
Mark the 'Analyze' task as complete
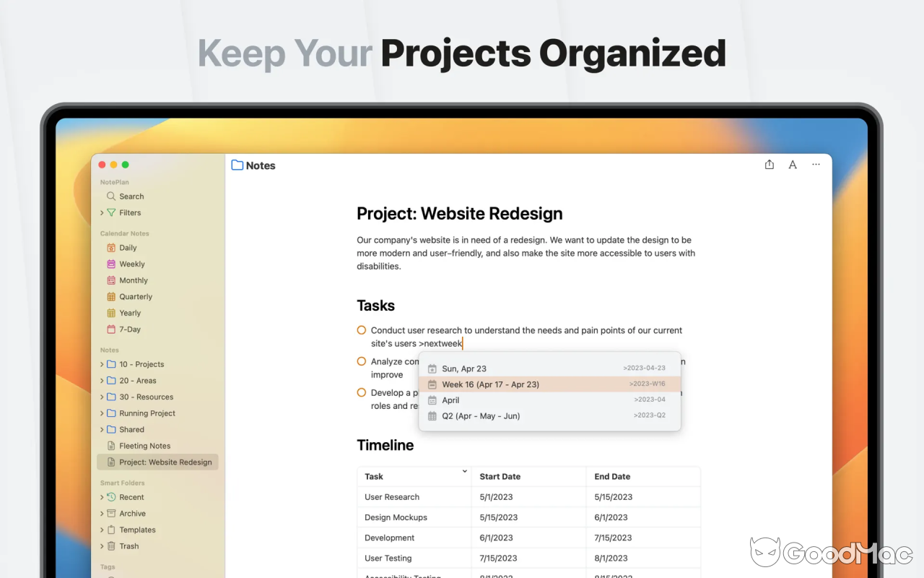pyautogui.click(x=361, y=361)
